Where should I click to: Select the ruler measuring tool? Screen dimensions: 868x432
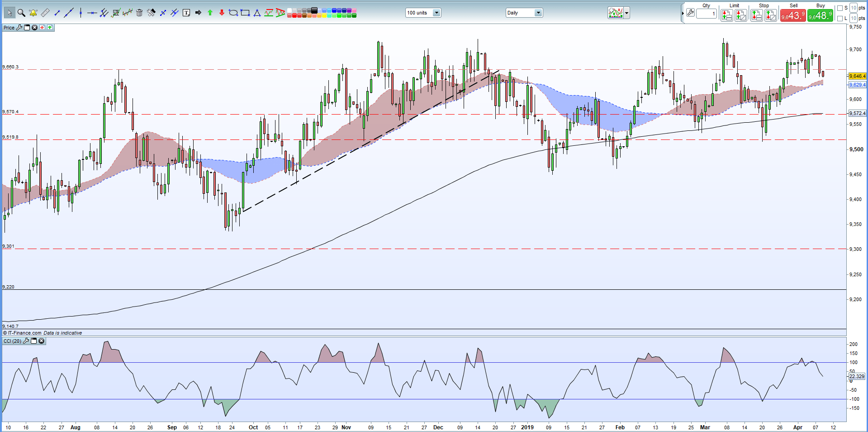[45, 13]
